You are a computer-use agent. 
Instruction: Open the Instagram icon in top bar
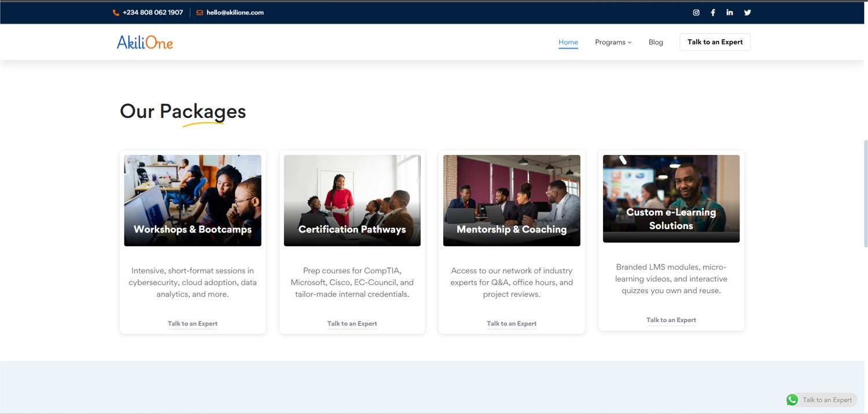pos(696,13)
